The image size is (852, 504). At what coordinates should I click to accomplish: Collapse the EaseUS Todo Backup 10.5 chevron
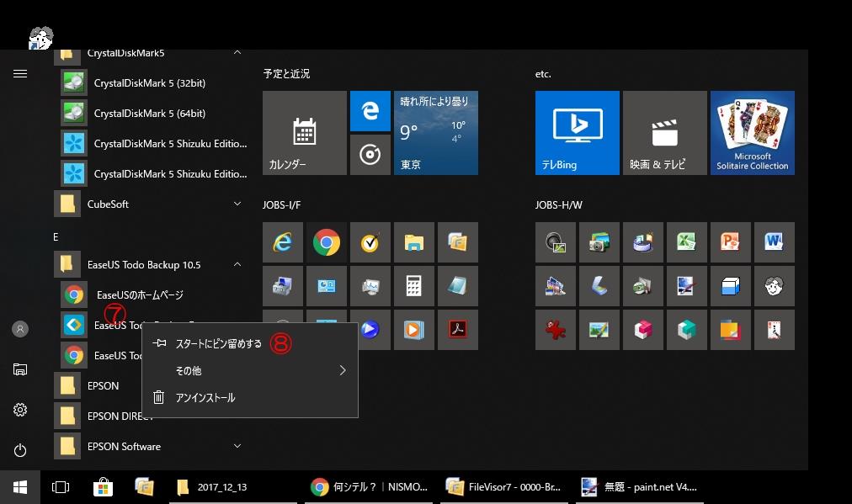(x=237, y=264)
